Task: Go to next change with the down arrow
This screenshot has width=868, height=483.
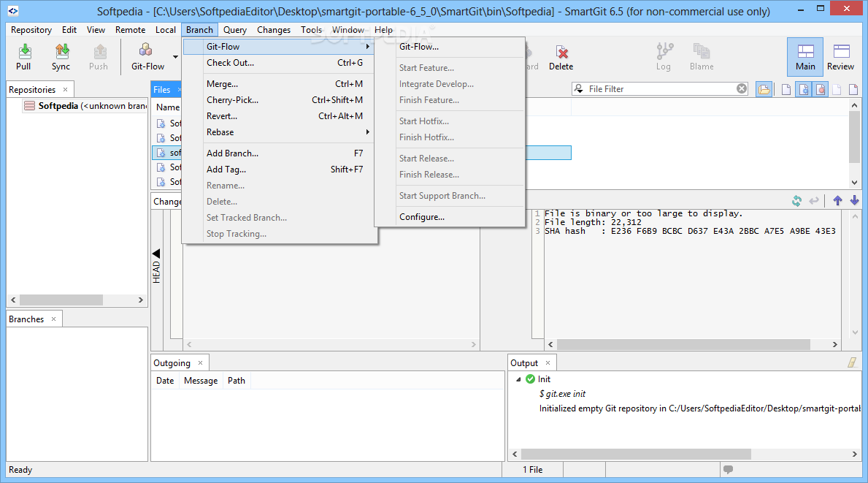Action: pyautogui.click(x=854, y=201)
